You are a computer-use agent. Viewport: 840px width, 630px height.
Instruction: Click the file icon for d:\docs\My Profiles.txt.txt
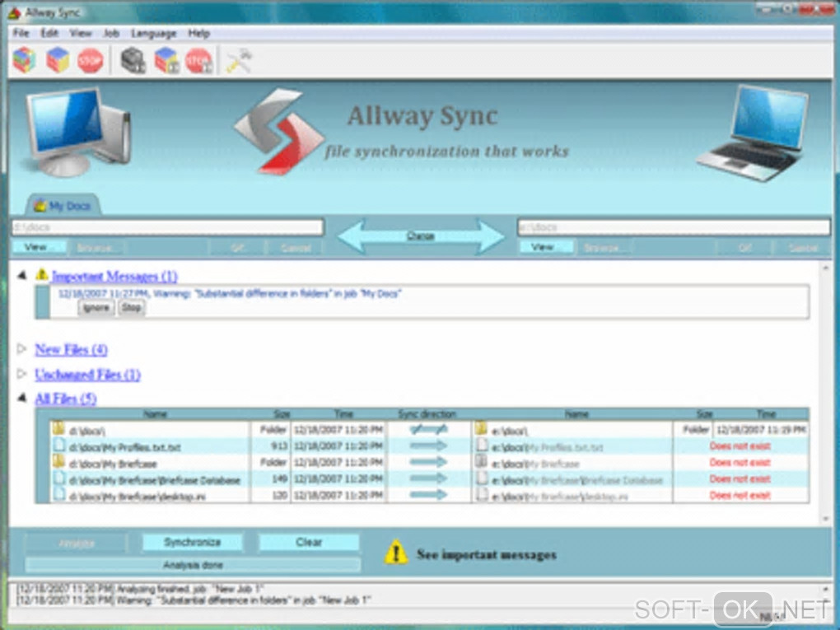pos(59,446)
